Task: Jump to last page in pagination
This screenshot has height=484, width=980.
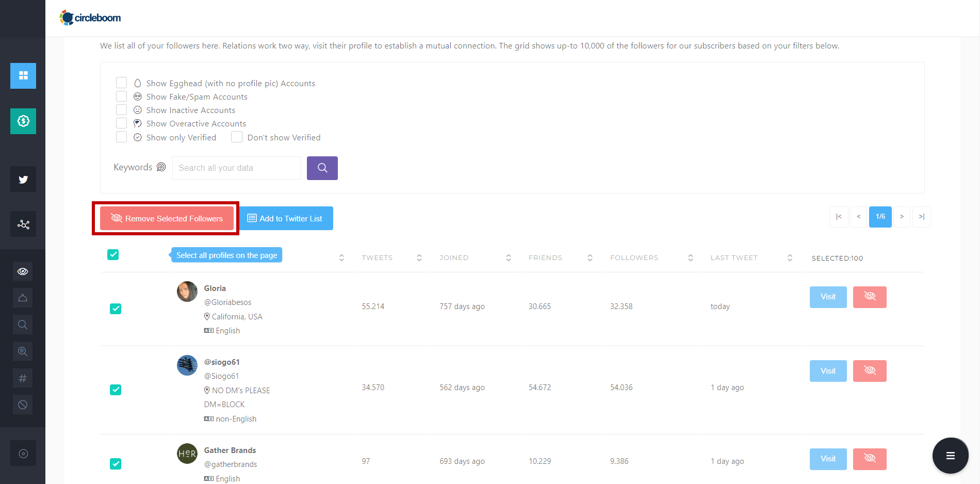Action: pyautogui.click(x=921, y=217)
